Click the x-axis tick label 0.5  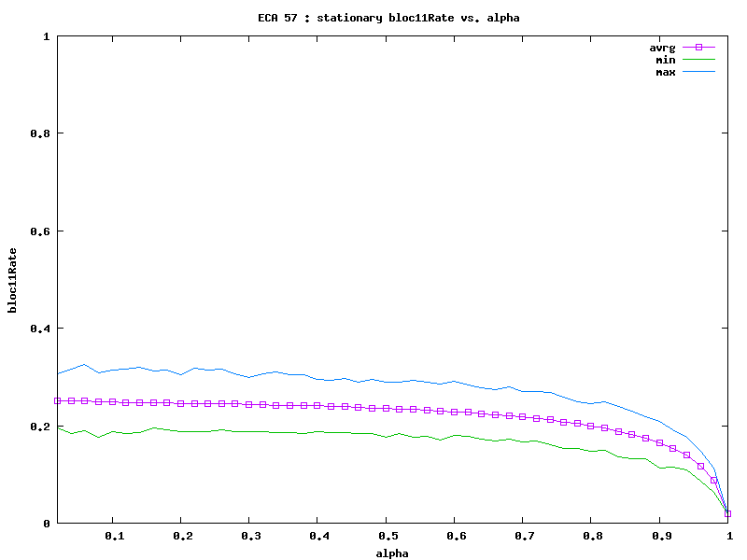(386, 536)
